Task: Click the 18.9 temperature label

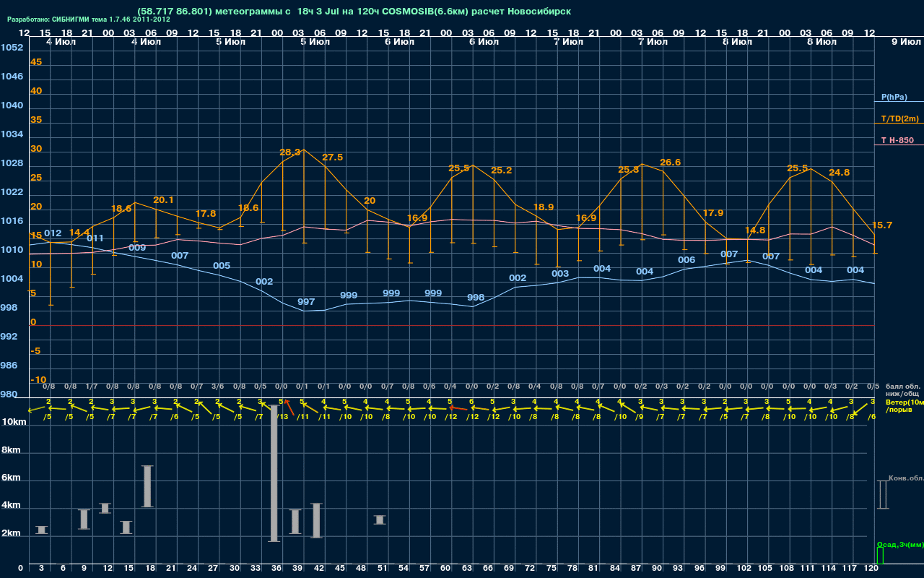Action: 544,207
